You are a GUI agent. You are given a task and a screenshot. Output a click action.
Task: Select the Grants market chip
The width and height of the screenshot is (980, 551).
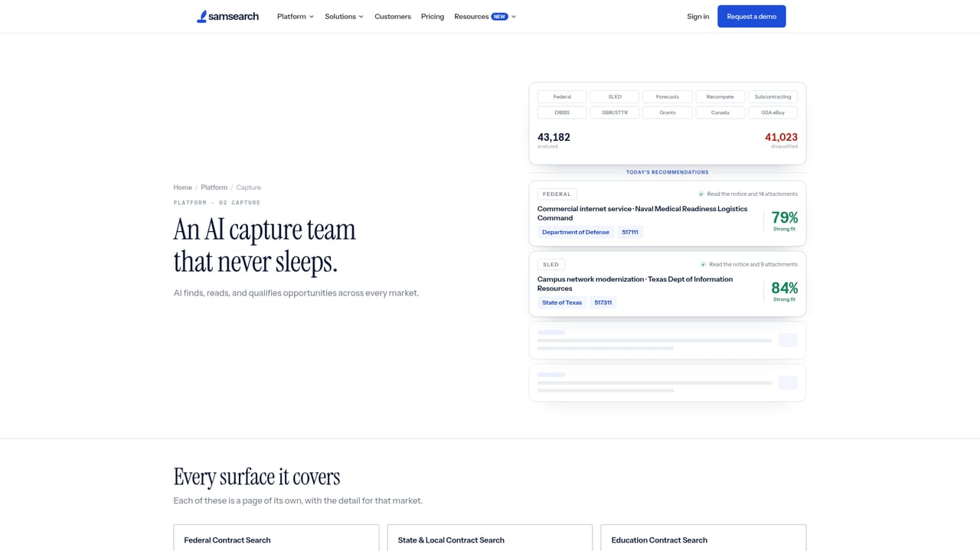click(x=668, y=112)
